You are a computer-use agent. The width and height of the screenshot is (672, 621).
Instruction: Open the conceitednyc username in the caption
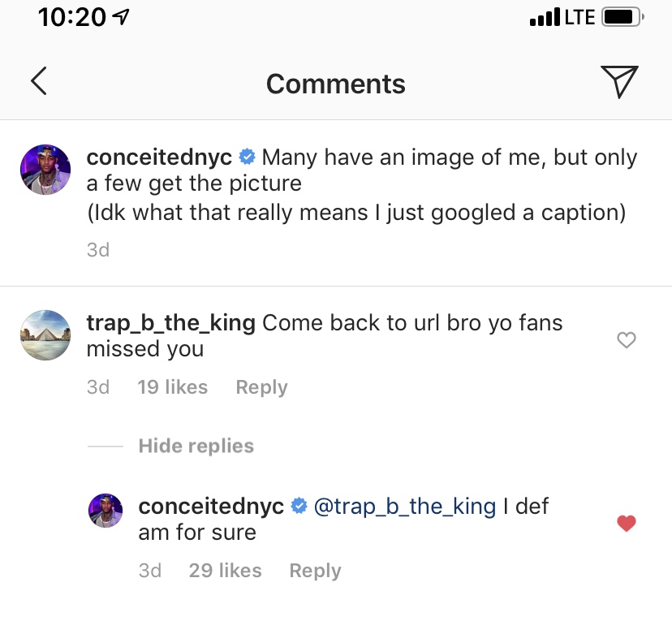[160, 157]
